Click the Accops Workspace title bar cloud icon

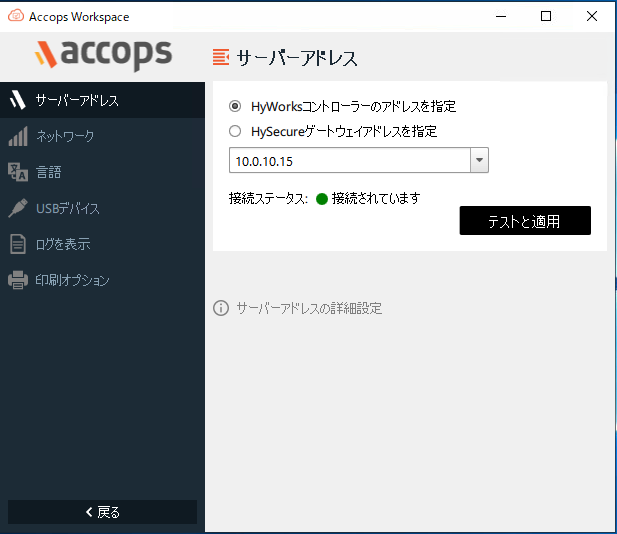point(16,16)
